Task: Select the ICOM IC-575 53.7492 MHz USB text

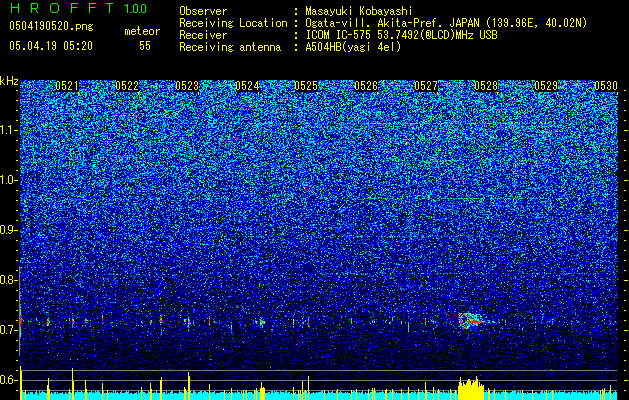Action: point(401,35)
